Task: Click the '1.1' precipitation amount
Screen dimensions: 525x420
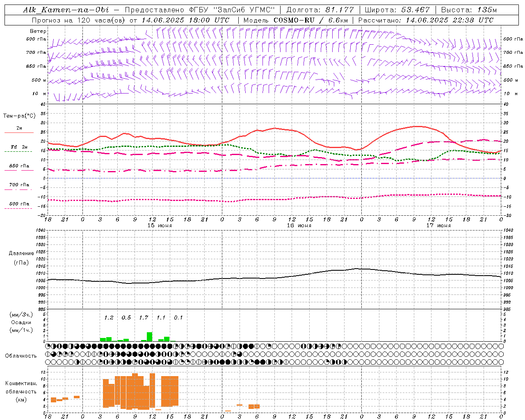Action: 161,318
